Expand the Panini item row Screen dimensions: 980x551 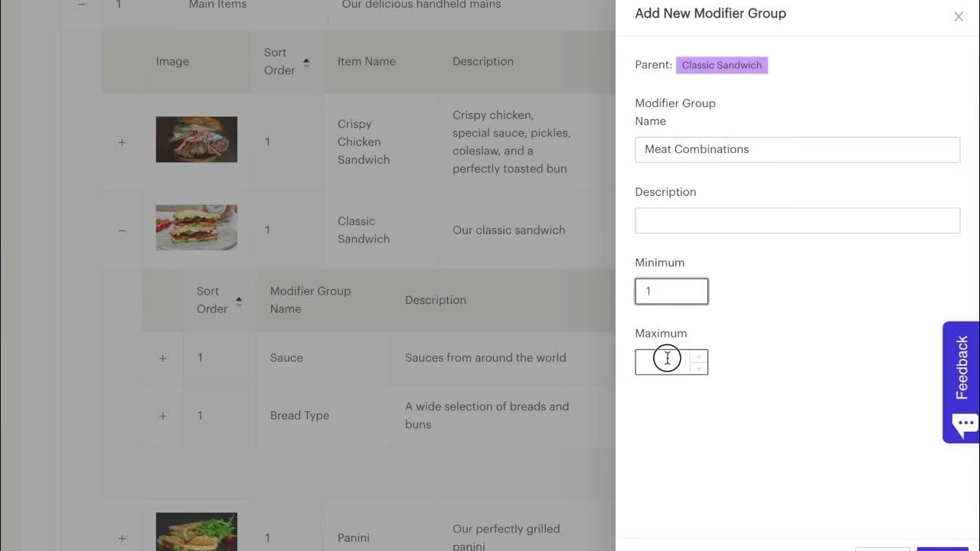[x=122, y=538]
